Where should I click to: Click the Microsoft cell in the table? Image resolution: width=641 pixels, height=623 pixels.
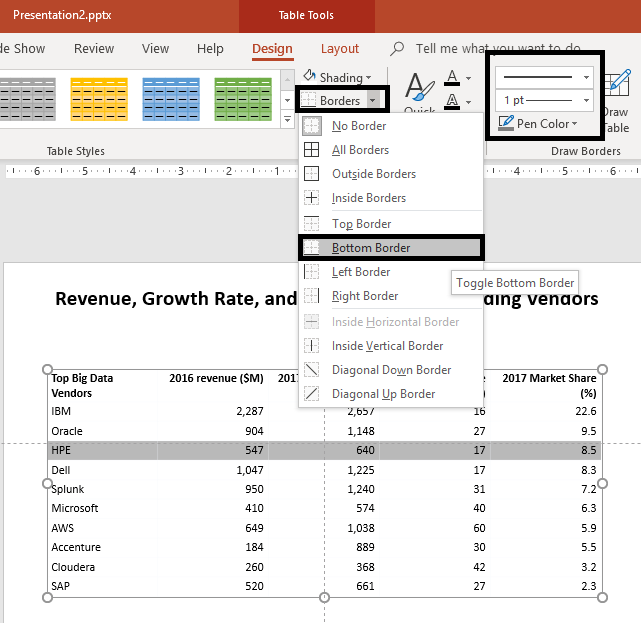103,508
